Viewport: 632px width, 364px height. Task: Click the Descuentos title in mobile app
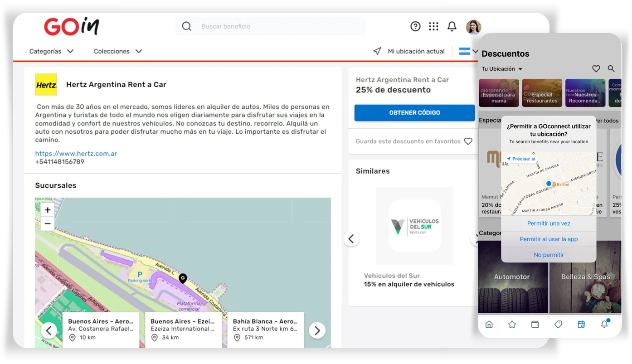point(505,53)
